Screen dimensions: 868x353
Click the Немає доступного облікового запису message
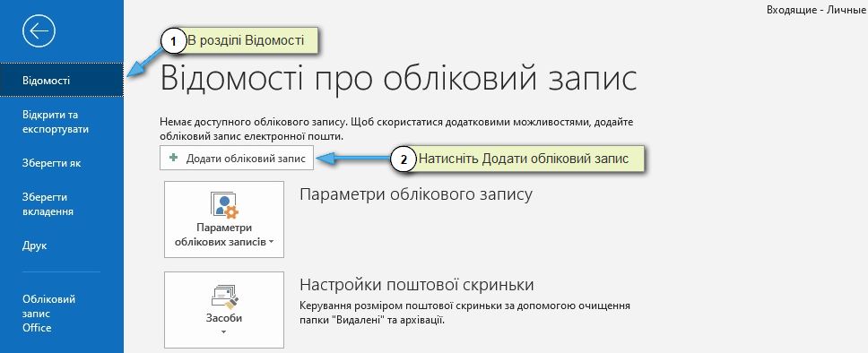[x=396, y=128]
